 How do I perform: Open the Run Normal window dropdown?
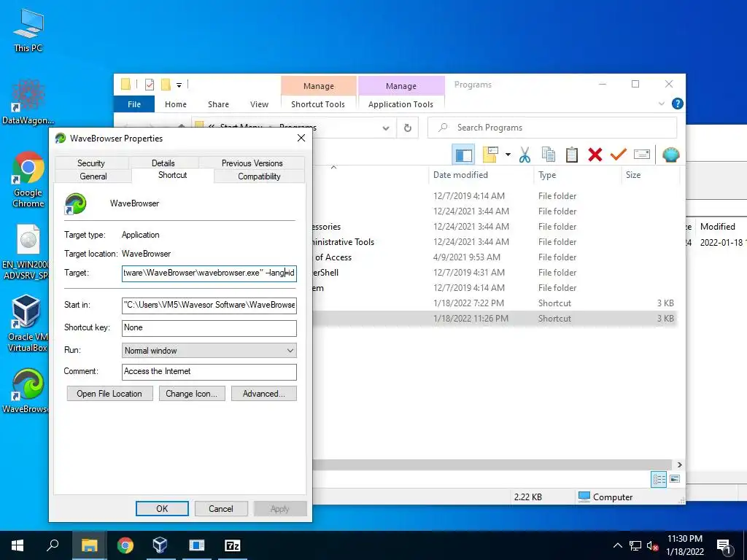pyautogui.click(x=209, y=351)
